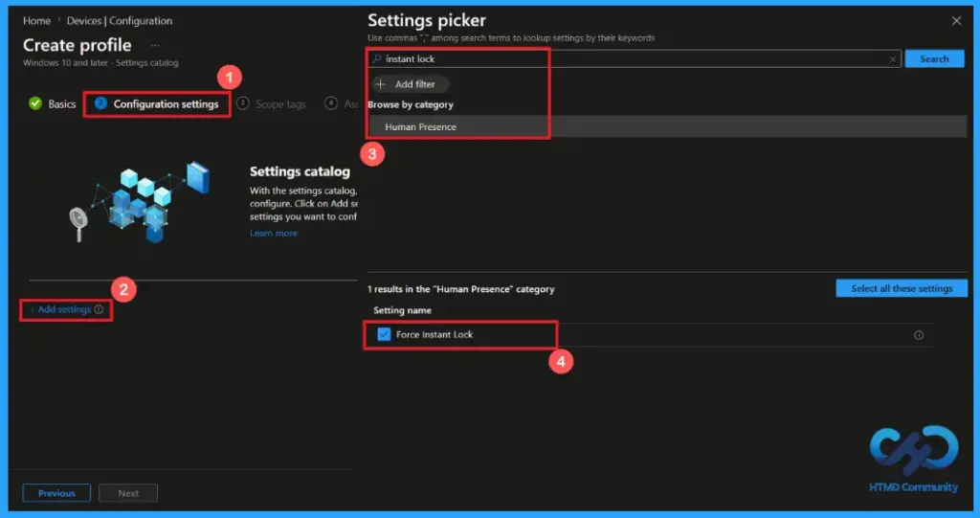Click the Setting name column header

[x=403, y=310]
